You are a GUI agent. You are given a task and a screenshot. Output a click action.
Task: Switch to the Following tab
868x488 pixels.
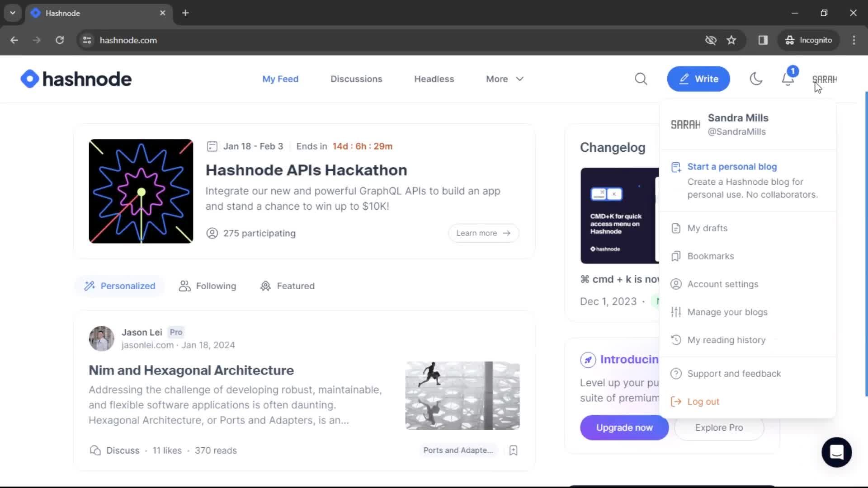208,286
